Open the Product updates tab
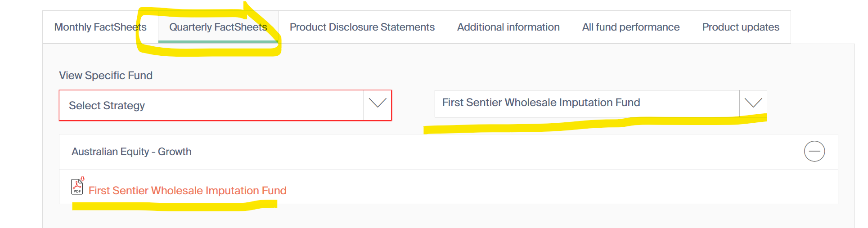 coord(740,27)
